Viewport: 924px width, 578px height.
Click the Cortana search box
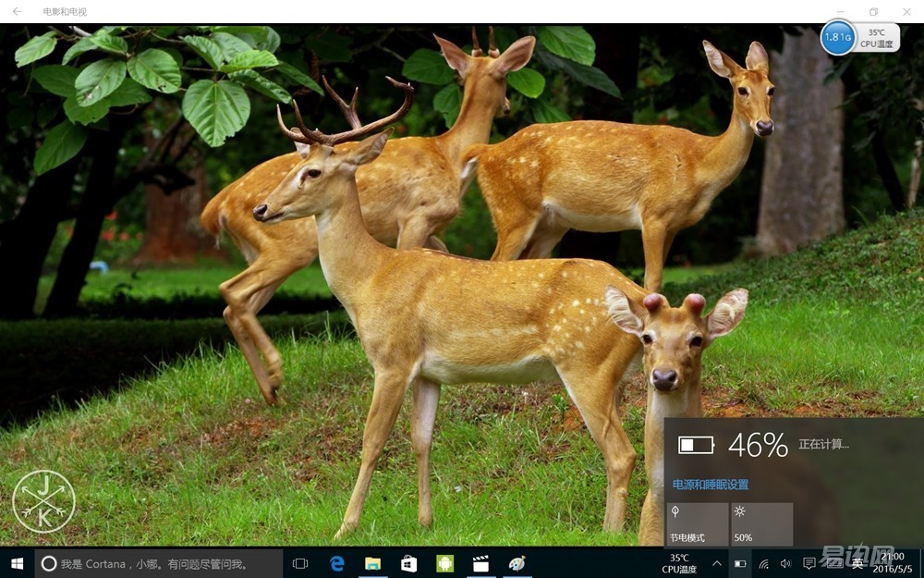pos(159,564)
